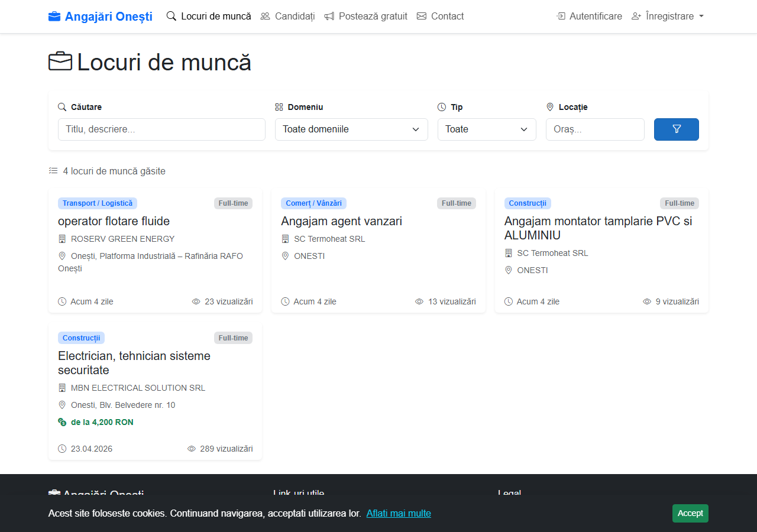
Task: Click the Autentificare link
Action: point(590,16)
